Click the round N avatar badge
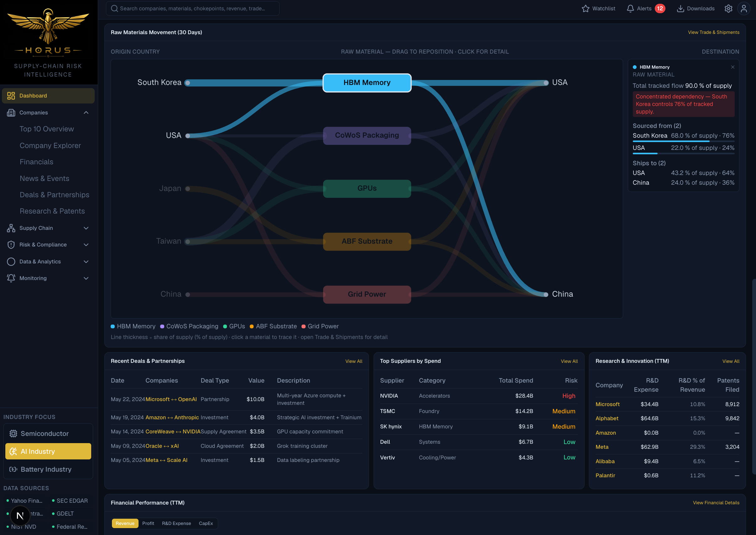The width and height of the screenshot is (756, 535). [x=20, y=516]
